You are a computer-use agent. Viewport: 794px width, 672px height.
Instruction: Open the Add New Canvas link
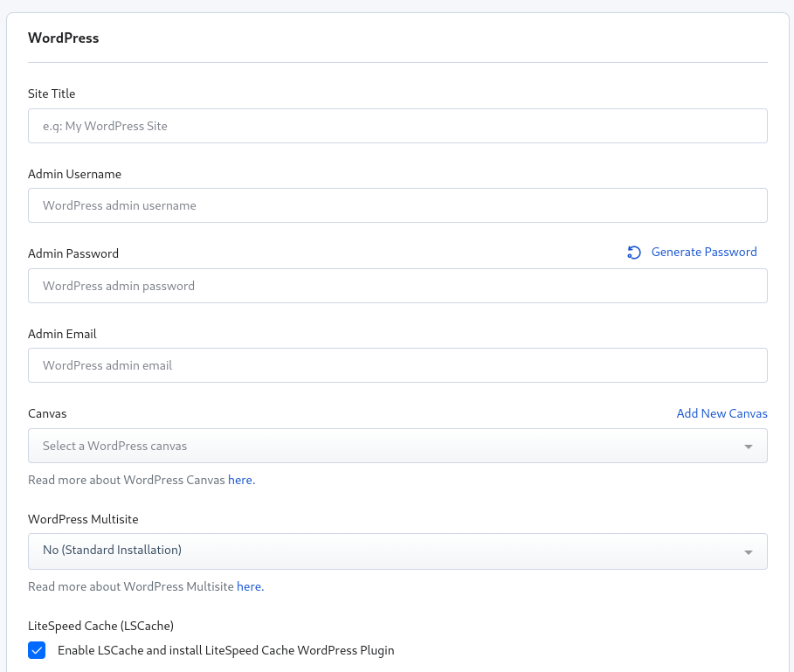(722, 413)
